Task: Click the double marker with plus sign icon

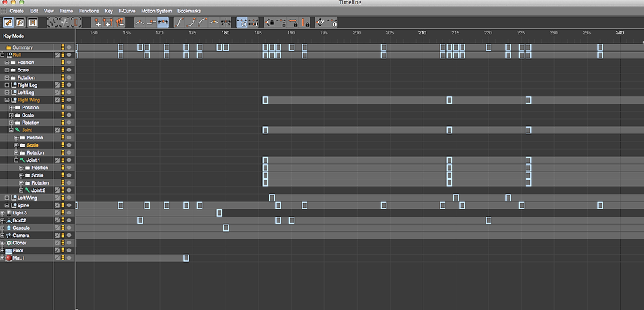Action: (x=108, y=22)
